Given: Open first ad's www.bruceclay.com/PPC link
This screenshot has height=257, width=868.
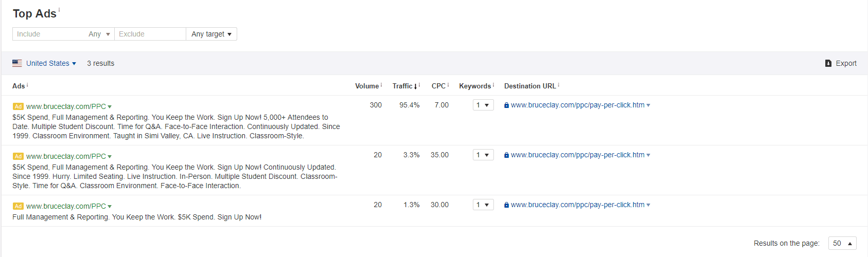Looking at the screenshot, I should point(66,106).
